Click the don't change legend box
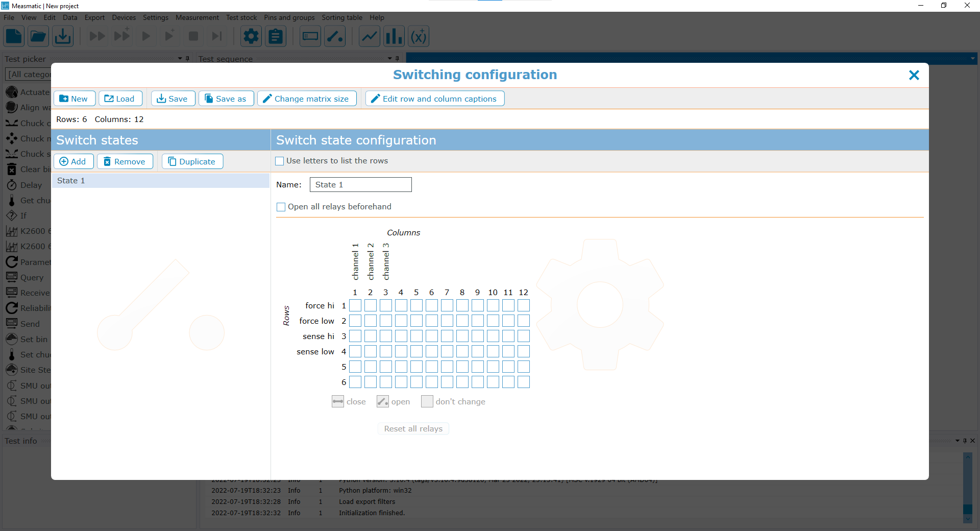Screen dimensions: 980x531 [427, 402]
